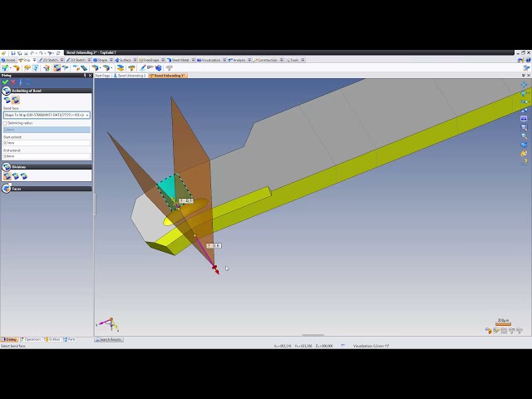This screenshot has height=399, width=532.
Task: Confirm the dialog with the green checkmark
Action: pyautogui.click(x=5, y=82)
